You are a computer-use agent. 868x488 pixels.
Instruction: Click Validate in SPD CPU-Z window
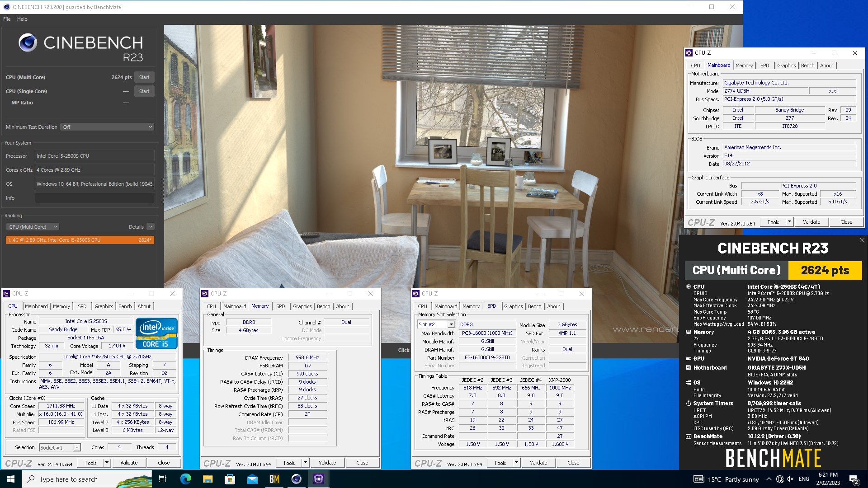click(538, 463)
